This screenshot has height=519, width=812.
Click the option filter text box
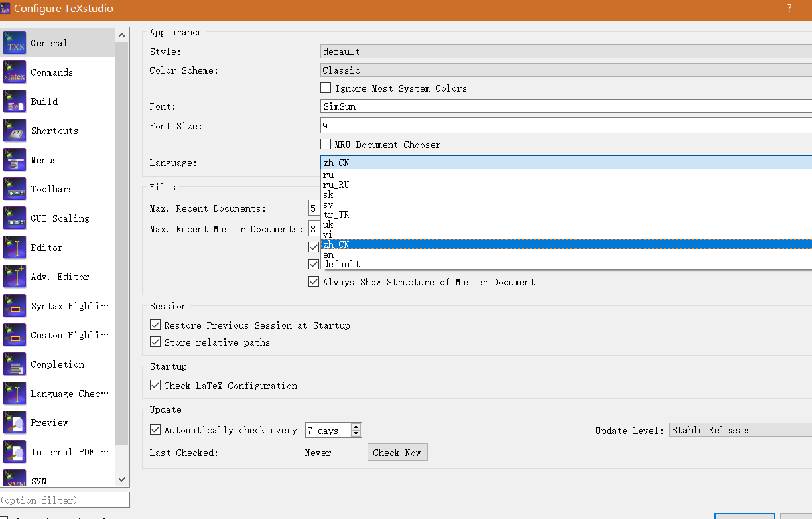[65, 500]
